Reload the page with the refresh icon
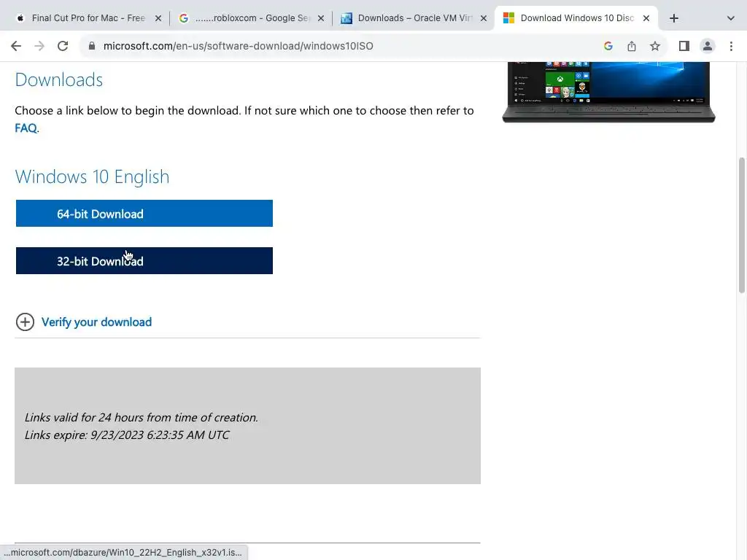The image size is (747, 560). pos(63,46)
